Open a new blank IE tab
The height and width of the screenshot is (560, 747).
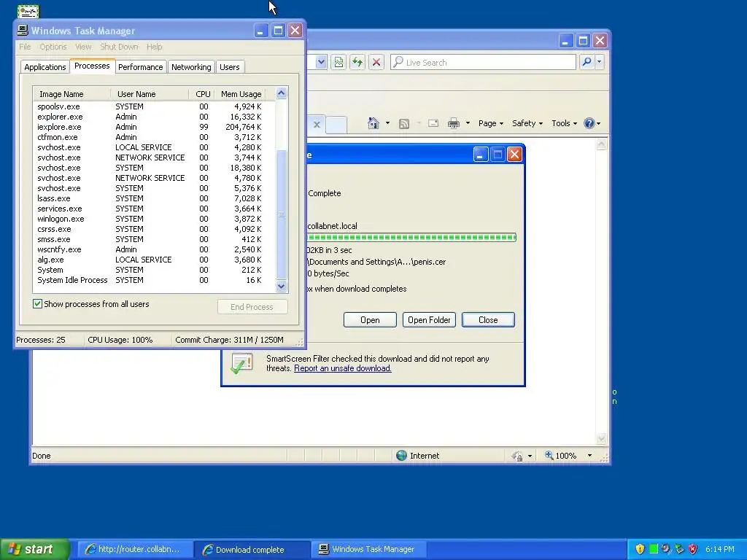pyautogui.click(x=336, y=125)
